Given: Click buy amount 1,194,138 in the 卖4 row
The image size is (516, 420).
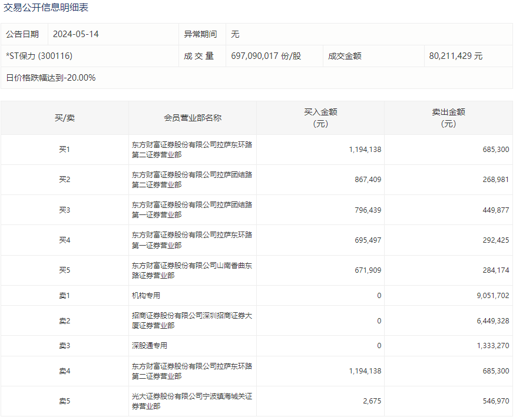Looking at the screenshot, I should click(365, 371).
